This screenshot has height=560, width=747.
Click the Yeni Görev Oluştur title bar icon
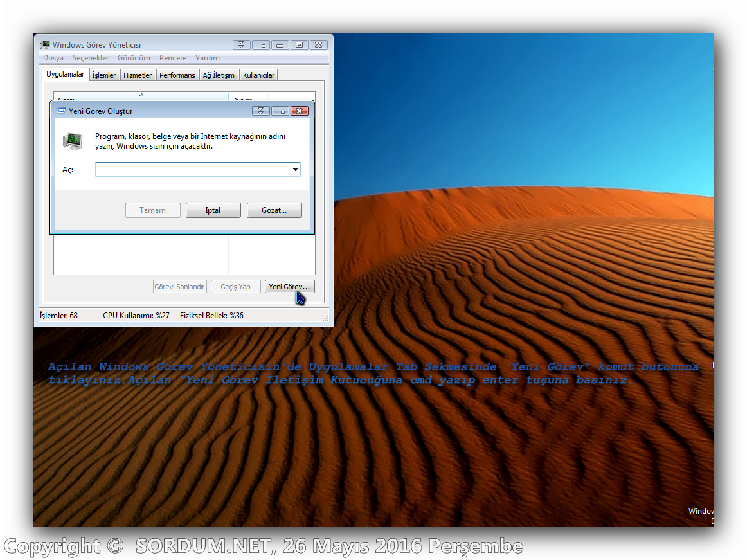coord(61,111)
